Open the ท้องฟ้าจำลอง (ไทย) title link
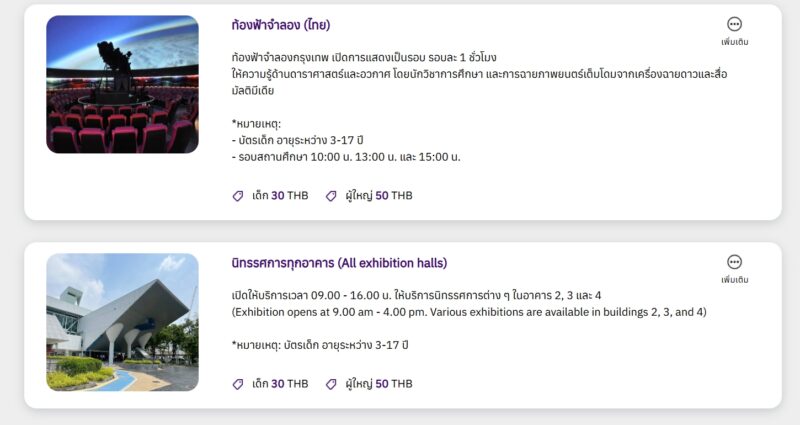Image resolution: width=800 pixels, height=425 pixels. click(281, 25)
